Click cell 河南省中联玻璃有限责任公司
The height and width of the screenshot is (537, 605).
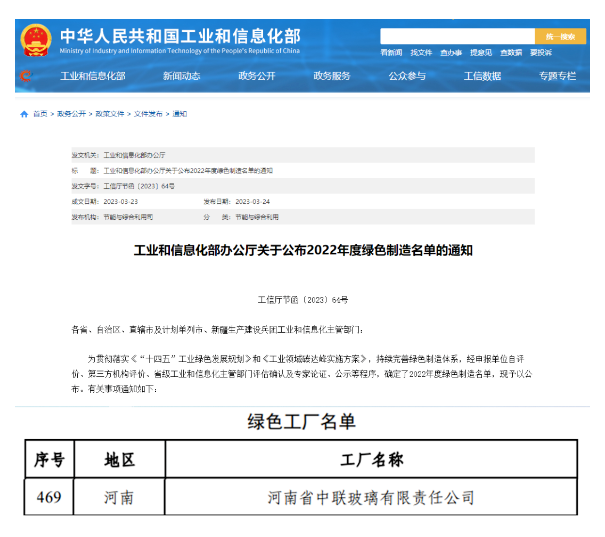pyautogui.click(x=371, y=497)
